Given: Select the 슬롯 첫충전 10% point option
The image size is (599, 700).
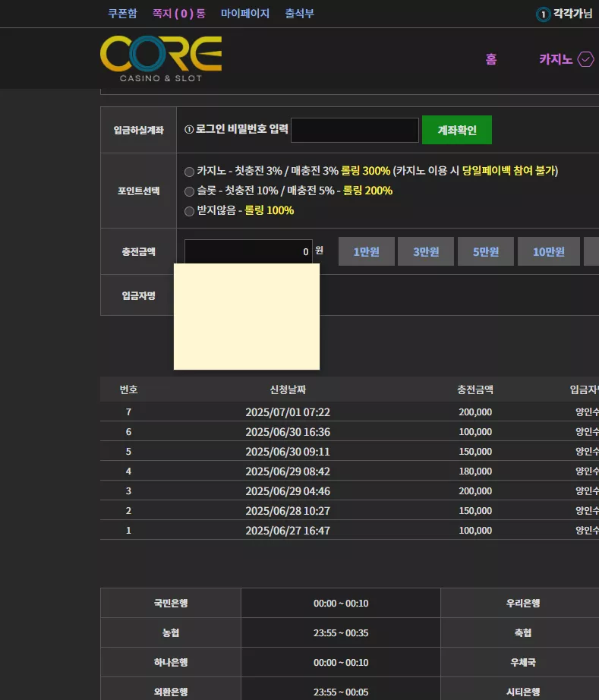Looking at the screenshot, I should click(x=189, y=191).
